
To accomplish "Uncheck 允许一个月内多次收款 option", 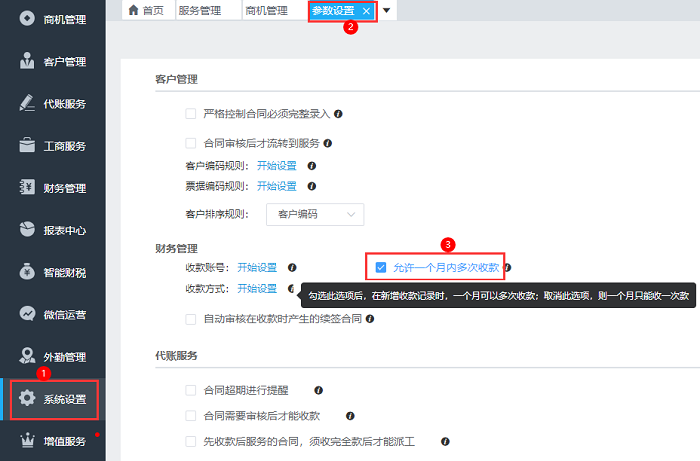I will (x=381, y=267).
